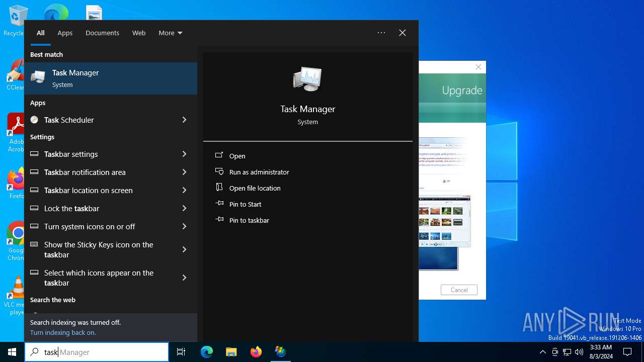Image resolution: width=644 pixels, height=362 pixels.
Task: Click the Sticky Keys keyboard icon
Action: click(x=34, y=244)
